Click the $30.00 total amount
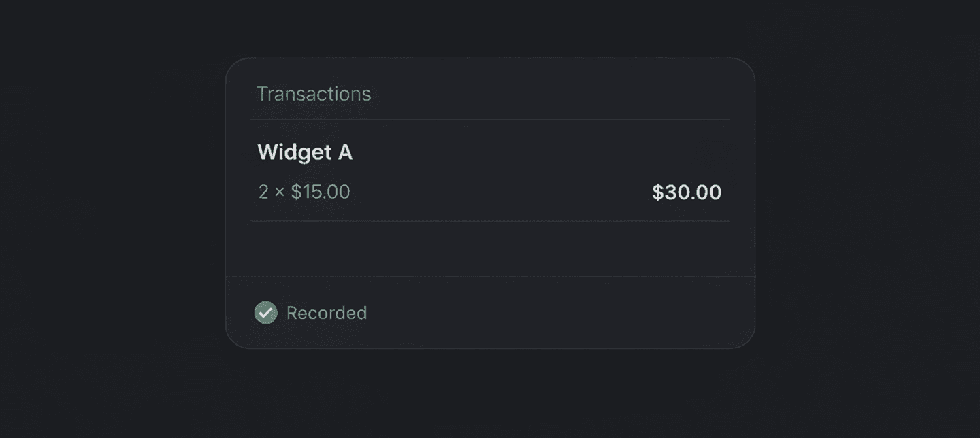This screenshot has height=438, width=980. [687, 192]
